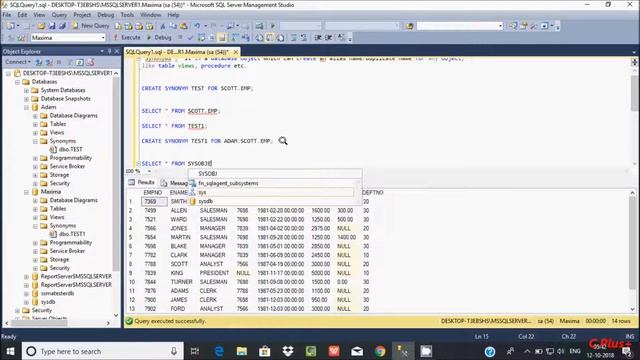This screenshot has height=360, width=640.
Task: Open the Edit menu
Action: point(22,15)
